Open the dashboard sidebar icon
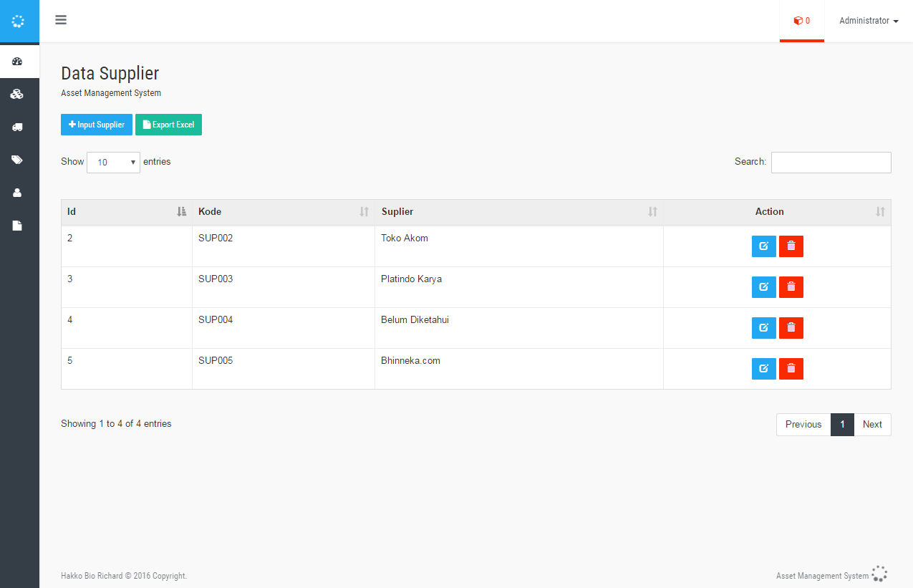913x588 pixels. [17, 62]
